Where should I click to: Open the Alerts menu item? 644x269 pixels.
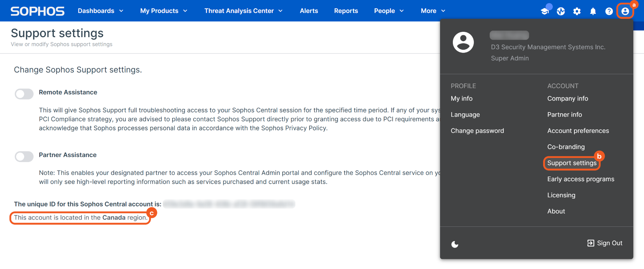309,11
